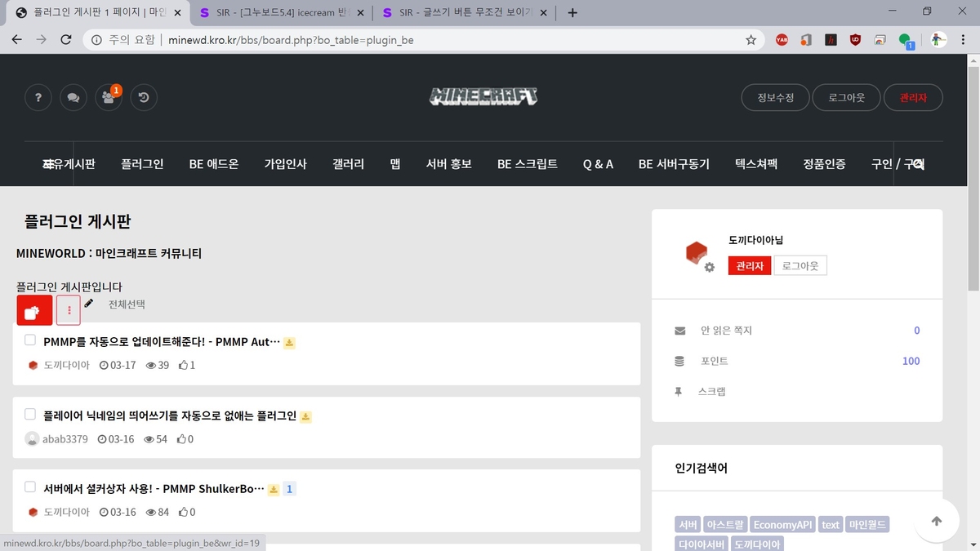Open the 정품인증 navigation menu item

tap(824, 164)
